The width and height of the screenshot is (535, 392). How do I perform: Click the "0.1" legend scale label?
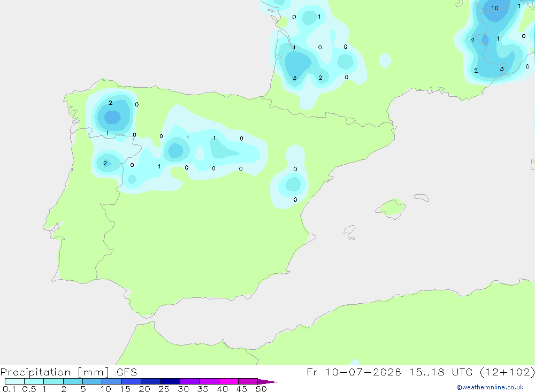(x=9, y=389)
